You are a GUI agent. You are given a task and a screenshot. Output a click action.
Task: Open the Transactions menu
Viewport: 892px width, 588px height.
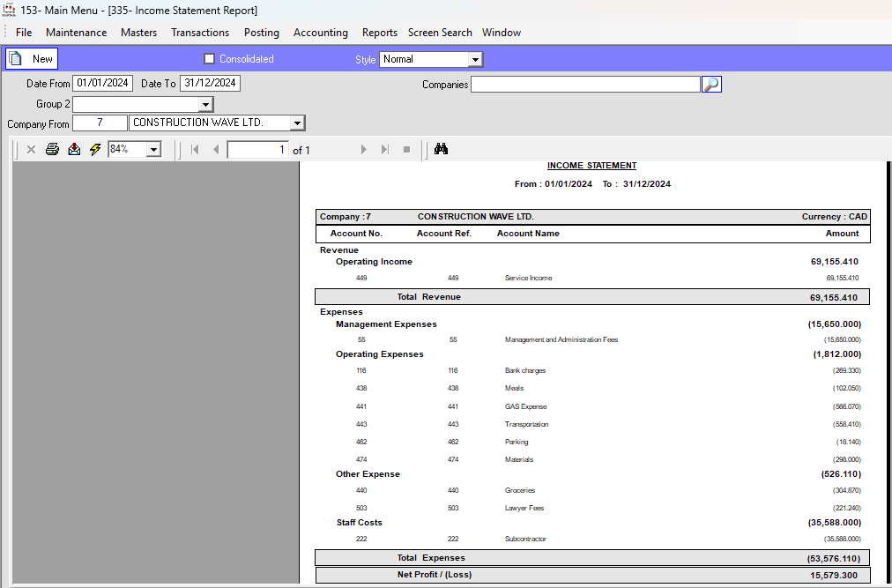click(x=200, y=33)
